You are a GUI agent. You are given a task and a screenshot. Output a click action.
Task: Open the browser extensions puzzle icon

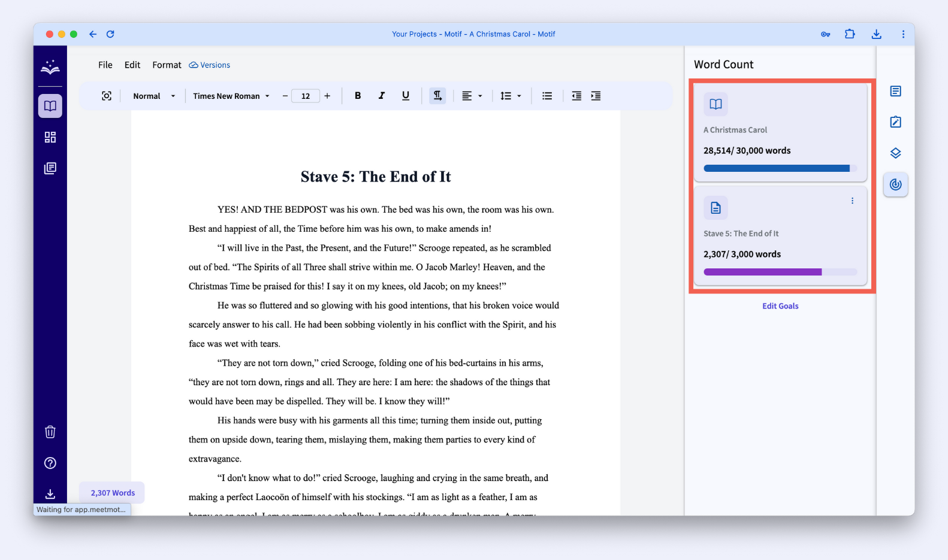point(850,34)
